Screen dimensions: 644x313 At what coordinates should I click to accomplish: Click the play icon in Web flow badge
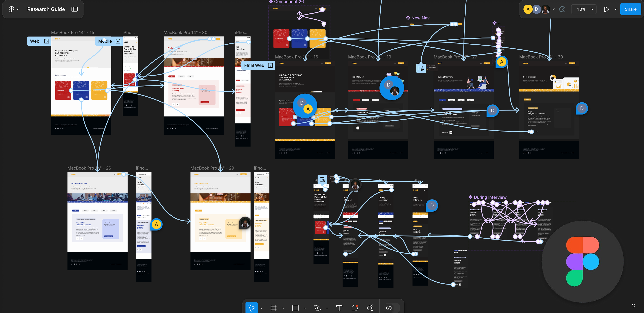47,41
